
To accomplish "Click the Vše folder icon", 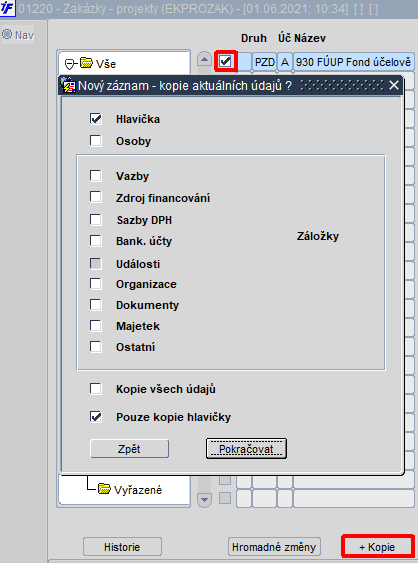I will [x=87, y=63].
